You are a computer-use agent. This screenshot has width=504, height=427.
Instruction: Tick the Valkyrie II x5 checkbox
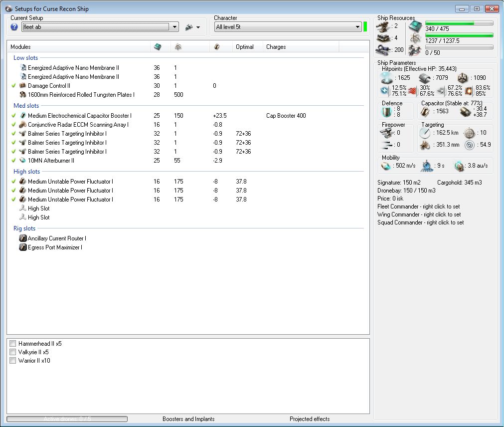[x=13, y=352]
